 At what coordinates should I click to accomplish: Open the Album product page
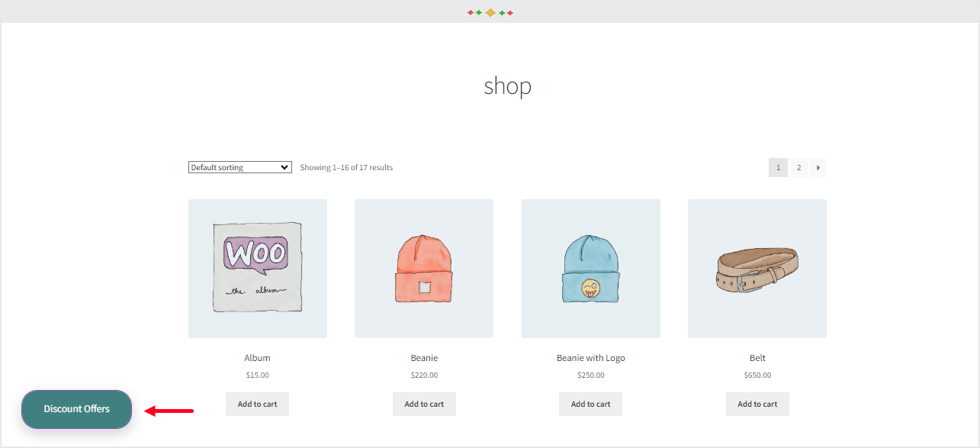tap(257, 357)
